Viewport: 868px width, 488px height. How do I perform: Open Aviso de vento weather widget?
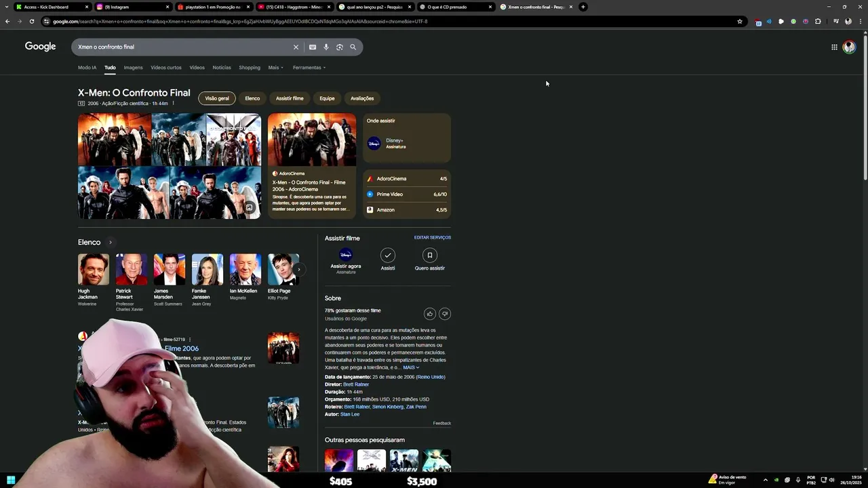pyautogui.click(x=727, y=479)
